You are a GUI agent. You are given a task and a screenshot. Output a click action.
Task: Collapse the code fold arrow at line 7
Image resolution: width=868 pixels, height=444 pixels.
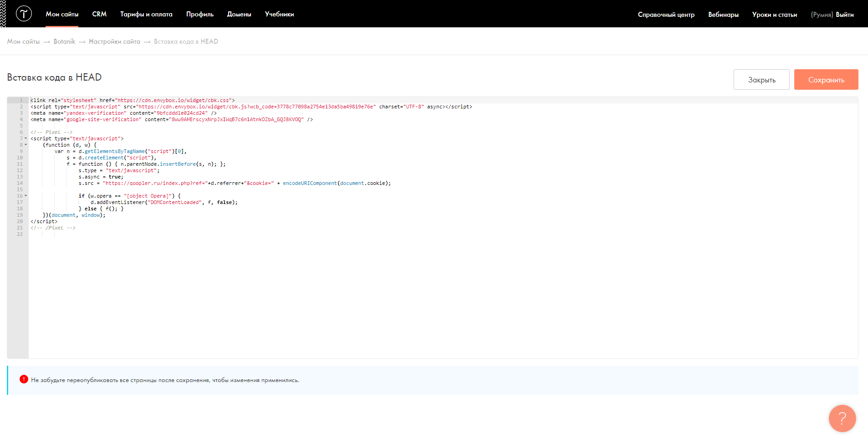pos(26,138)
